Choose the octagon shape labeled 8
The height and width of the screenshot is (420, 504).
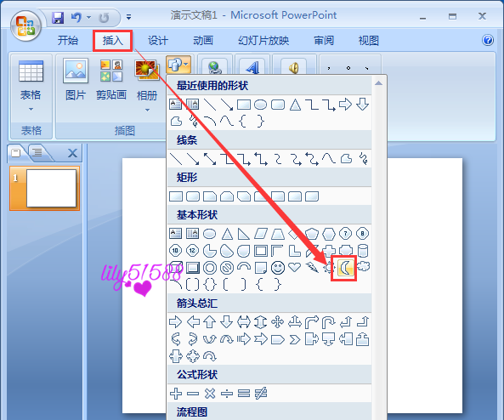[x=363, y=234]
